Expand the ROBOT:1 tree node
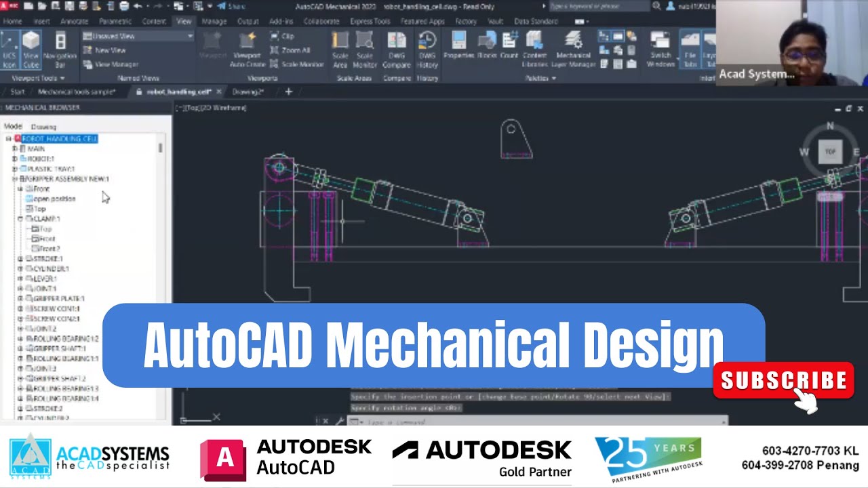Screen dimensions: 868x488 click(x=14, y=159)
